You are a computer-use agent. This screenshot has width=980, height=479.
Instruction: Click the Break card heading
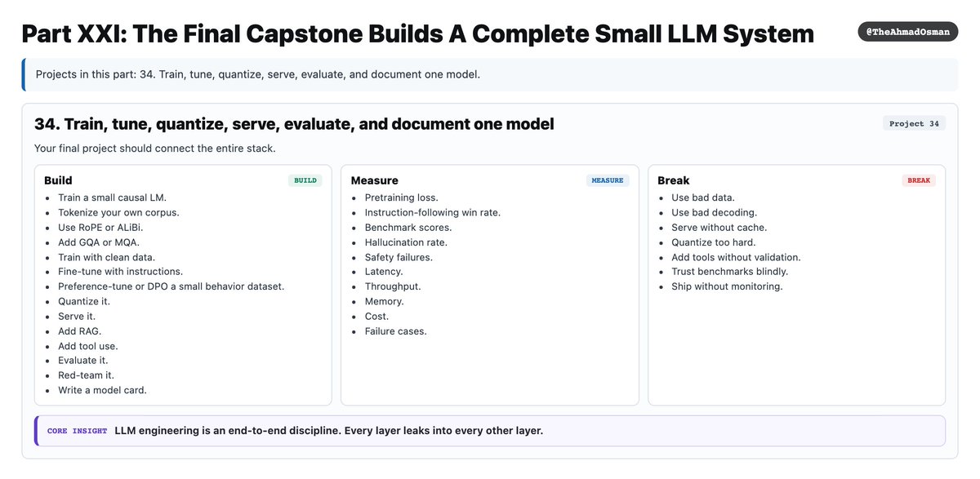674,180
